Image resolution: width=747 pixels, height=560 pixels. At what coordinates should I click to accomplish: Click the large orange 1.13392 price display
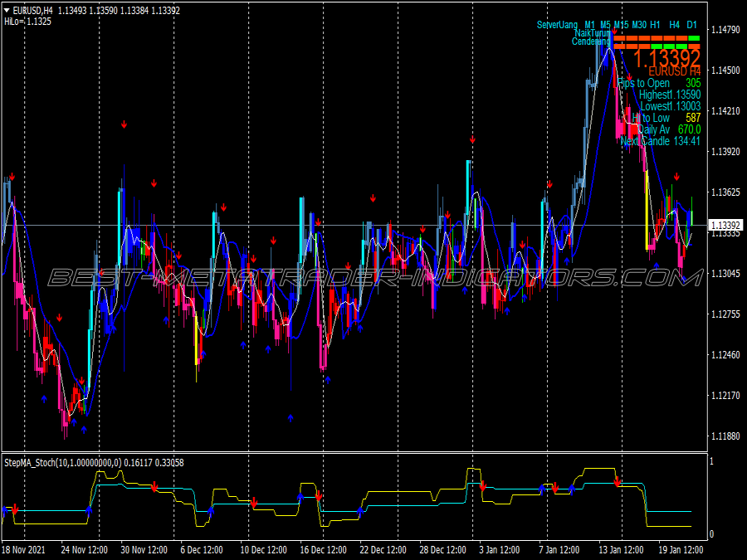[x=666, y=59]
